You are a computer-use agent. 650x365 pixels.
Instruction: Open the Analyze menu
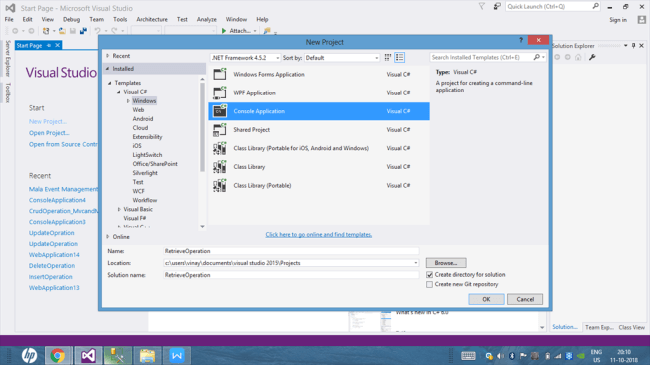click(x=206, y=19)
